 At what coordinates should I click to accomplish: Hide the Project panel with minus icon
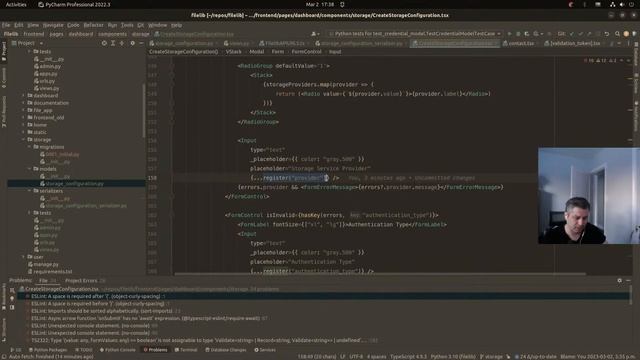pos(141,43)
